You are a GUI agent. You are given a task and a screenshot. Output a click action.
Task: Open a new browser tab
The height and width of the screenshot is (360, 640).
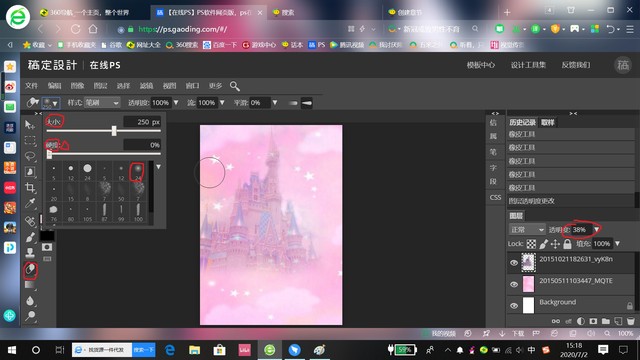[507, 12]
